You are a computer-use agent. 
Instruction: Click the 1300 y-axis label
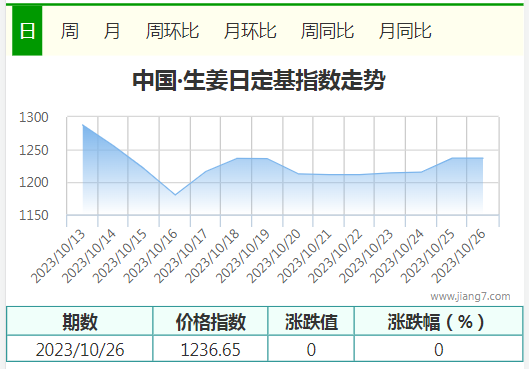[34, 117]
